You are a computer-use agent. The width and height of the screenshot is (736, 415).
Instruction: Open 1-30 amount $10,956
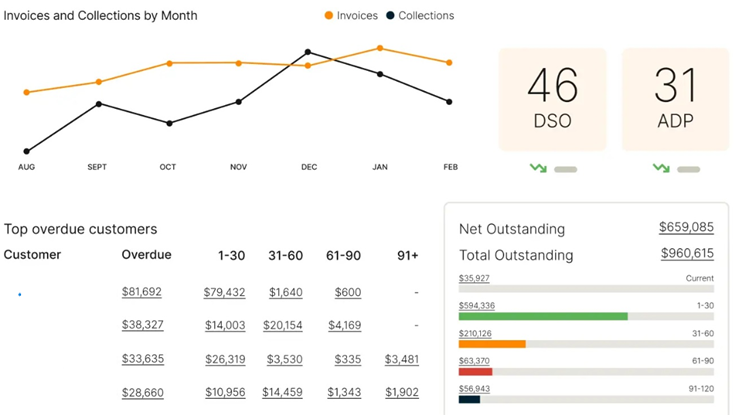point(225,392)
